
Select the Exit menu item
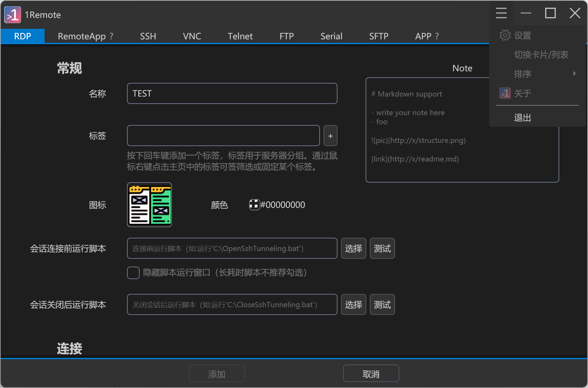point(522,118)
